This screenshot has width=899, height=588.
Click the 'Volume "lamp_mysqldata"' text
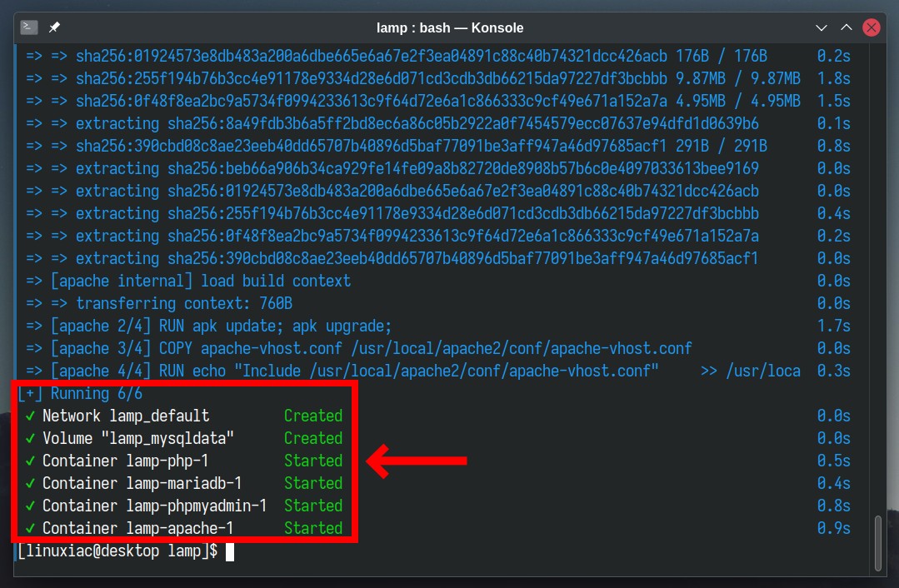(x=138, y=438)
